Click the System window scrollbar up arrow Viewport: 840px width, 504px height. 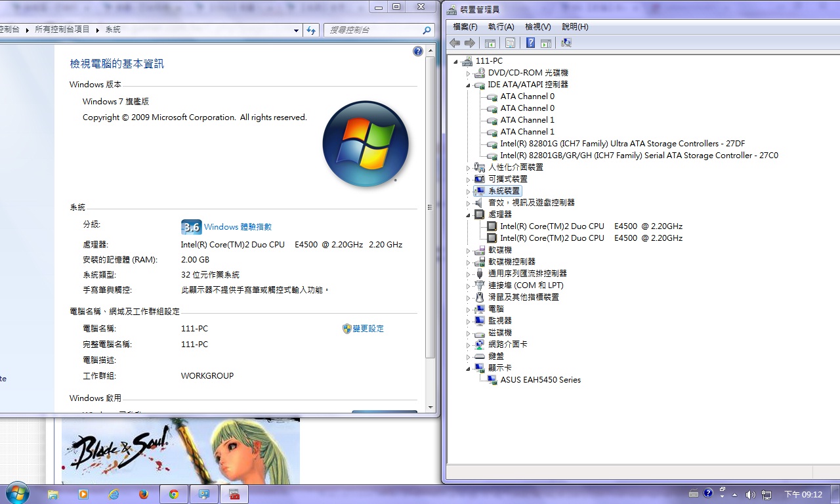(x=430, y=50)
